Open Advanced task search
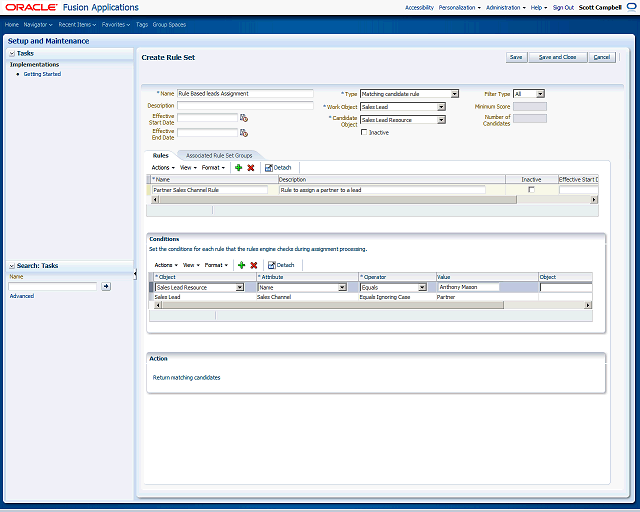 coord(22,296)
